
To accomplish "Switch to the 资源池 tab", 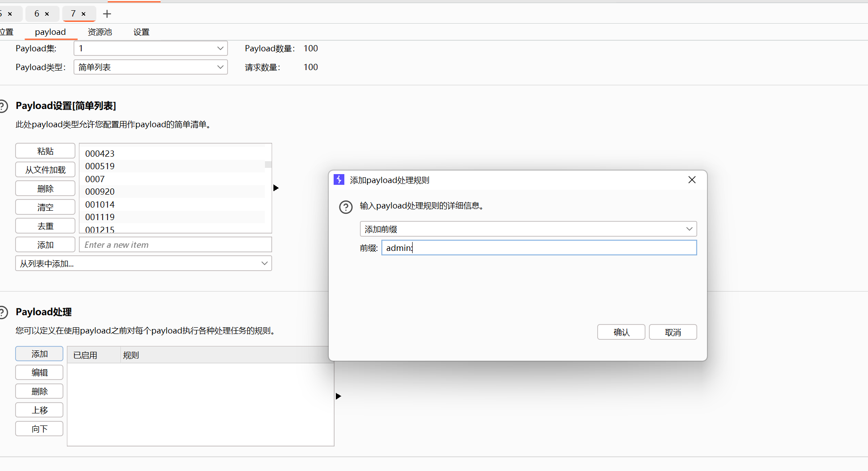I will point(99,32).
